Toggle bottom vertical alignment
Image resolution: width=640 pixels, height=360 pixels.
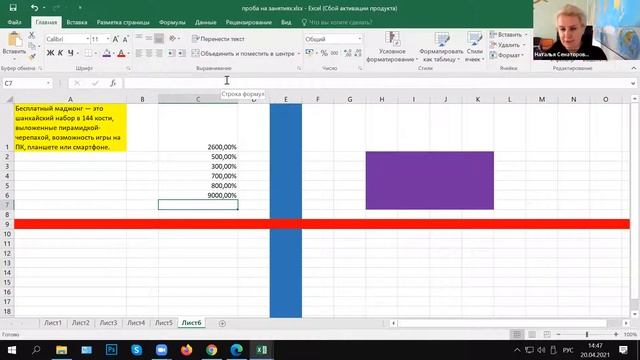click(159, 38)
